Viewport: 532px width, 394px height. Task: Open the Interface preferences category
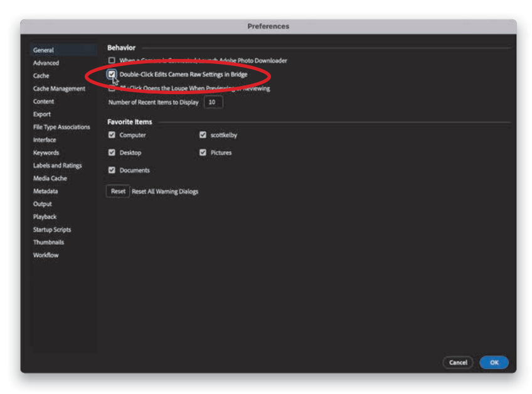pyautogui.click(x=45, y=140)
